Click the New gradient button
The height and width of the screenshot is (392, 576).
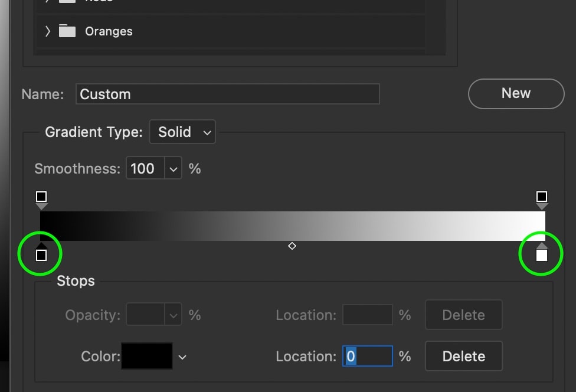(x=516, y=93)
